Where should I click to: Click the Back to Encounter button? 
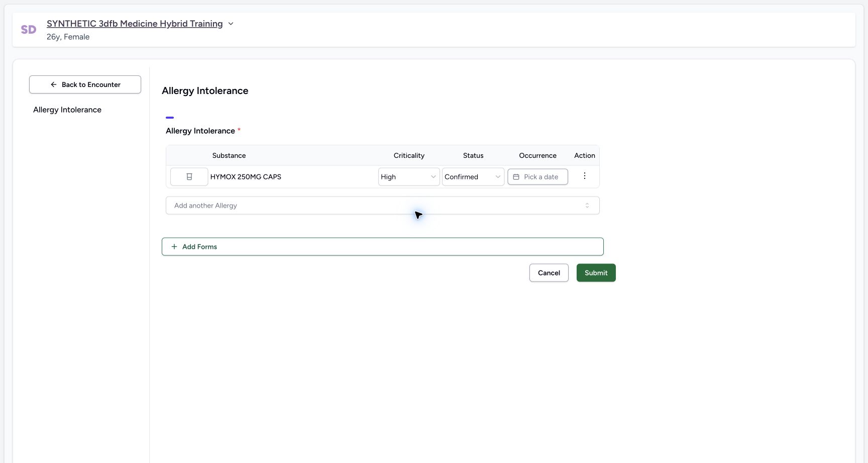tap(85, 84)
